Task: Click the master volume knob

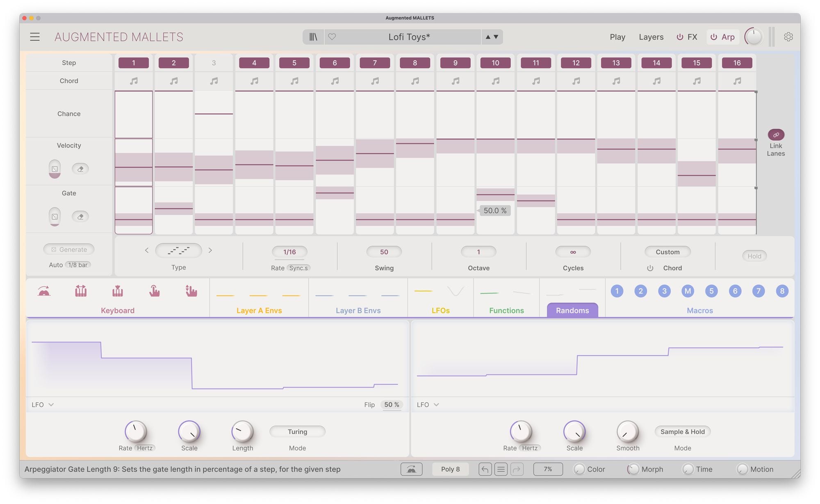Action: pyautogui.click(x=754, y=37)
